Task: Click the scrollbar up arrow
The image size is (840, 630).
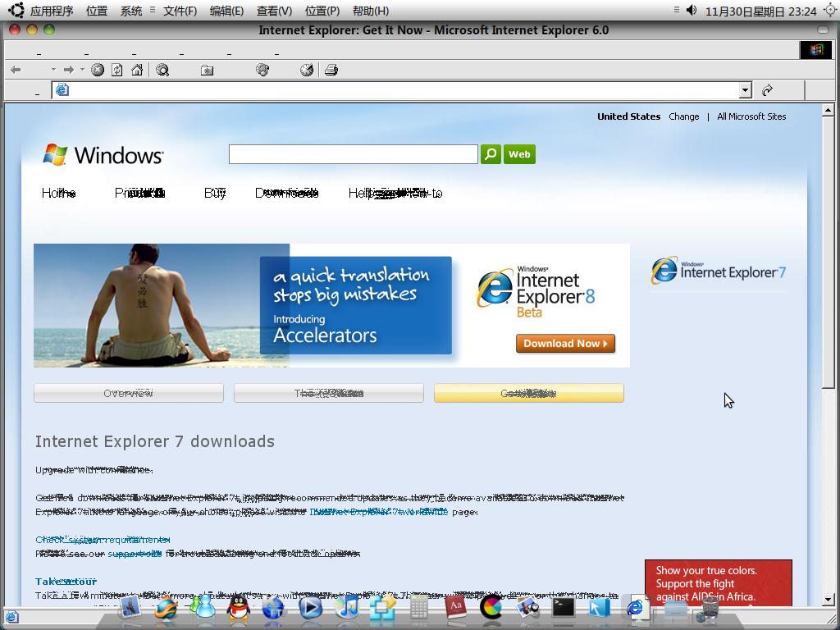Action: pyautogui.click(x=828, y=111)
